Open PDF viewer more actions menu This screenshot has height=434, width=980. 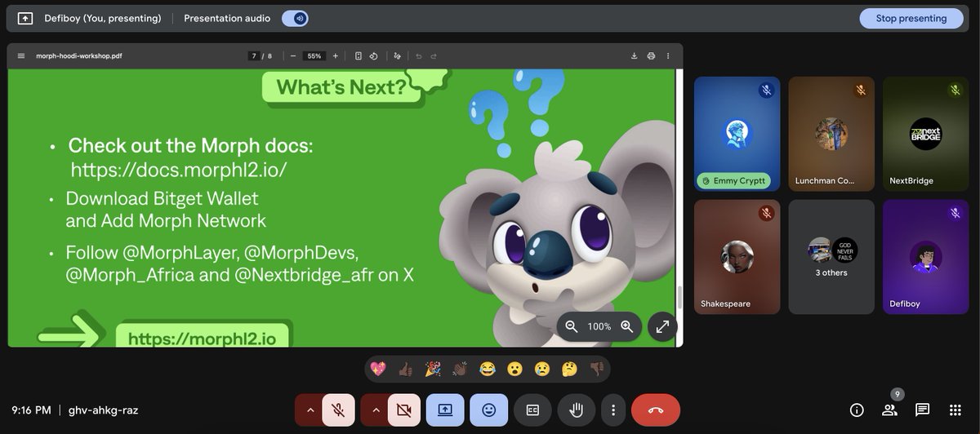[668, 56]
